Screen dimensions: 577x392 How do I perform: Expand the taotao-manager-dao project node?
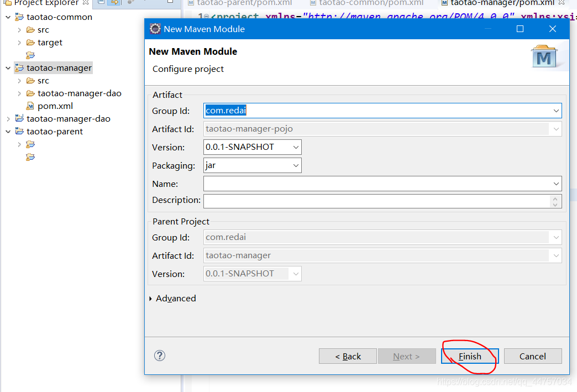pyautogui.click(x=8, y=119)
